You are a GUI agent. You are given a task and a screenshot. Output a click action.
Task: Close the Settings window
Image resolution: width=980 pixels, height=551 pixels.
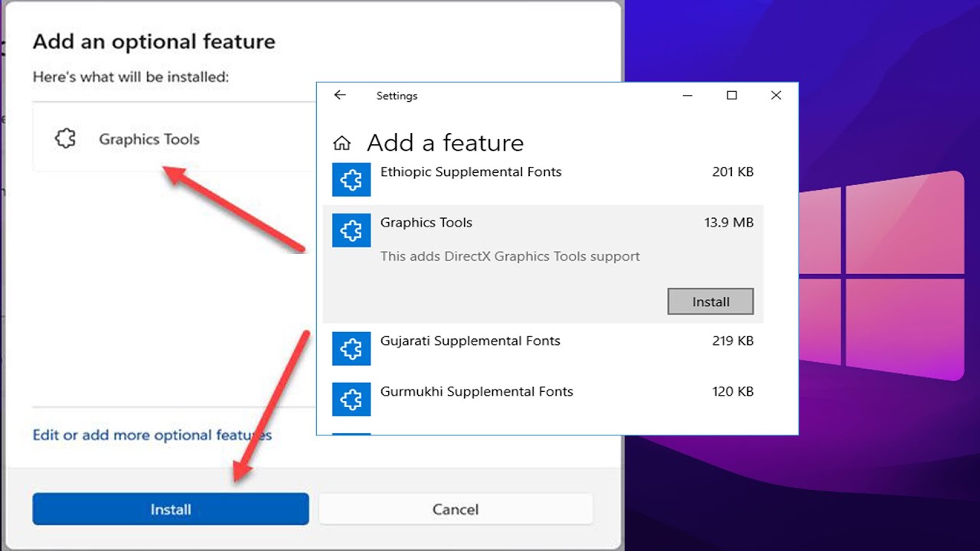pos(776,96)
